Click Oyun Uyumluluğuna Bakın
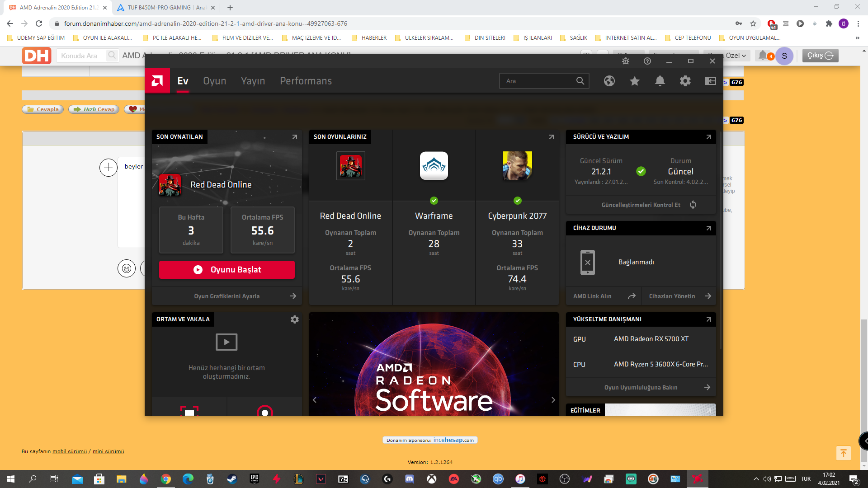The width and height of the screenshot is (868, 488). pos(641,388)
